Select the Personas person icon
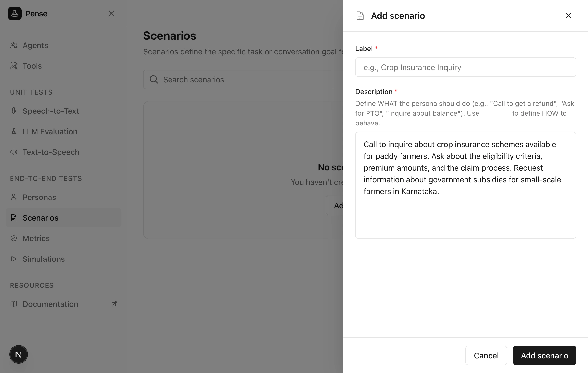 coord(14,197)
